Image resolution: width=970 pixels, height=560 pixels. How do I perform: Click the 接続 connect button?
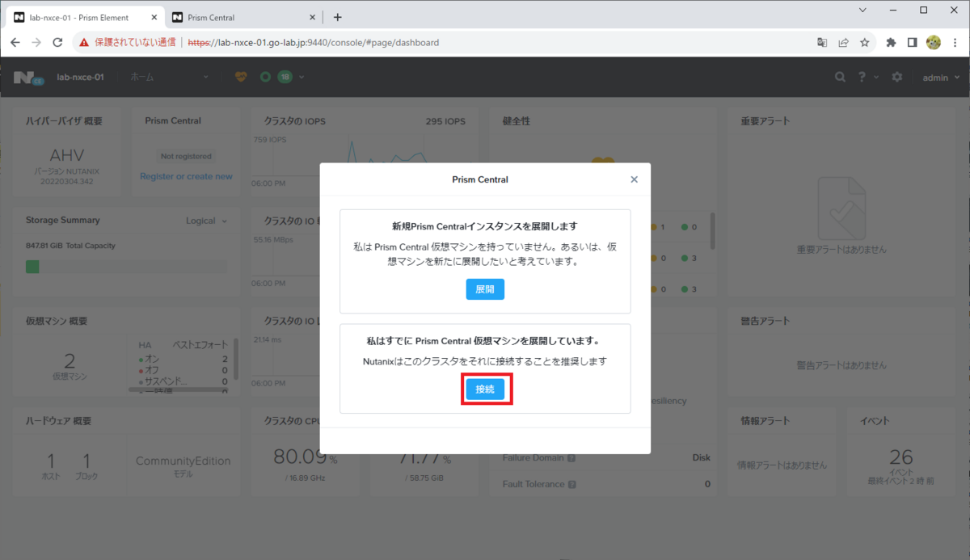pos(485,389)
